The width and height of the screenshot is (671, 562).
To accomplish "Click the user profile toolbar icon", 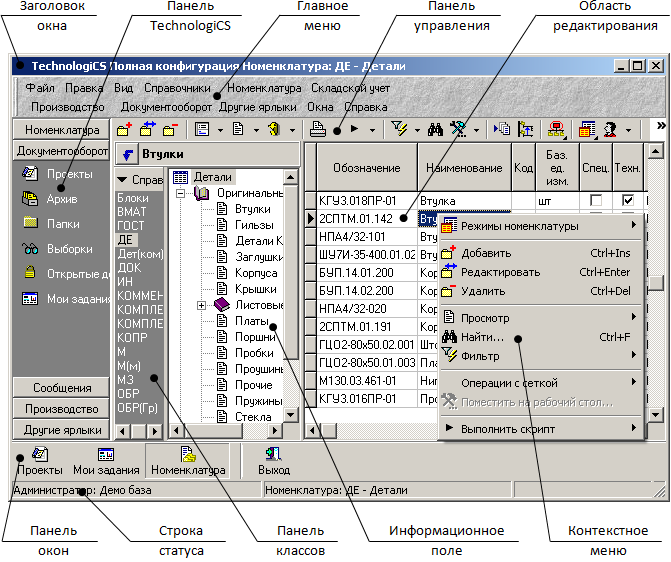I will click(x=610, y=129).
